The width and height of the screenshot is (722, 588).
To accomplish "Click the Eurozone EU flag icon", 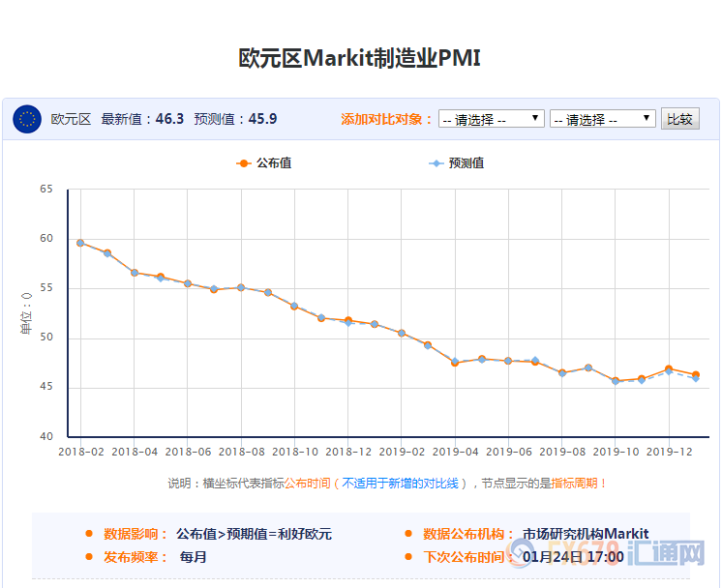I will click(27, 119).
